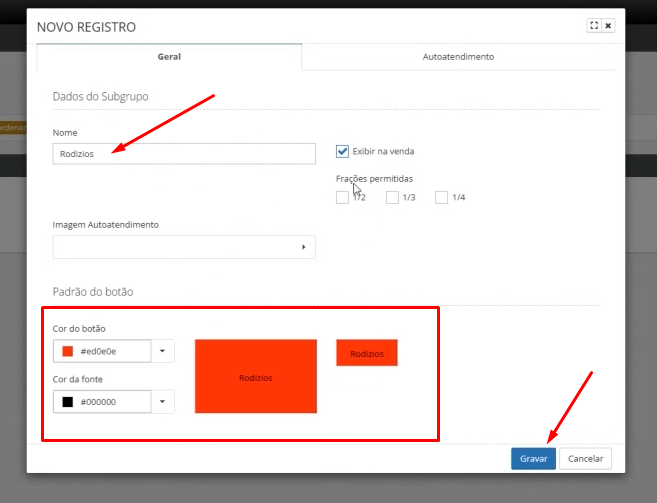
Task: Tick the 1/3 fraction checkbox
Action: click(392, 197)
